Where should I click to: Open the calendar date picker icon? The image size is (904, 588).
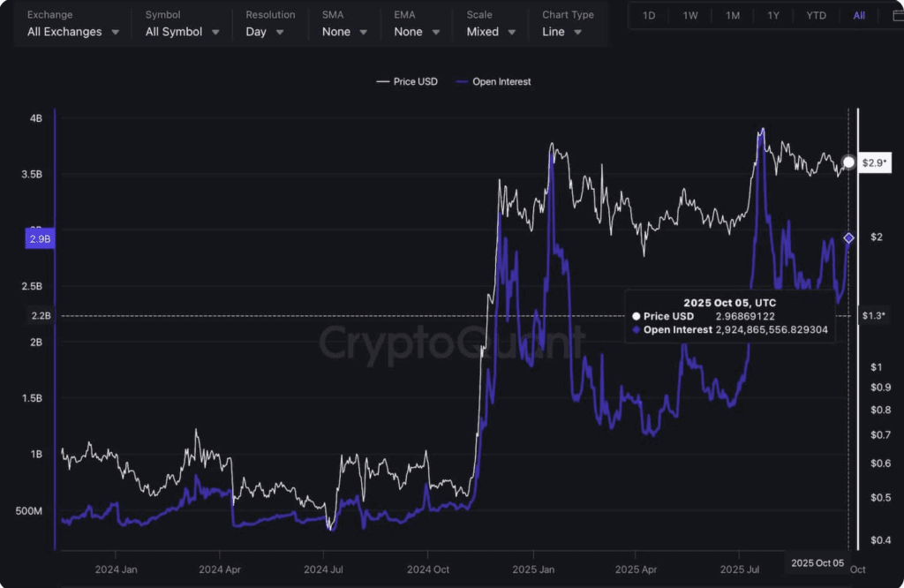pyautogui.click(x=898, y=16)
